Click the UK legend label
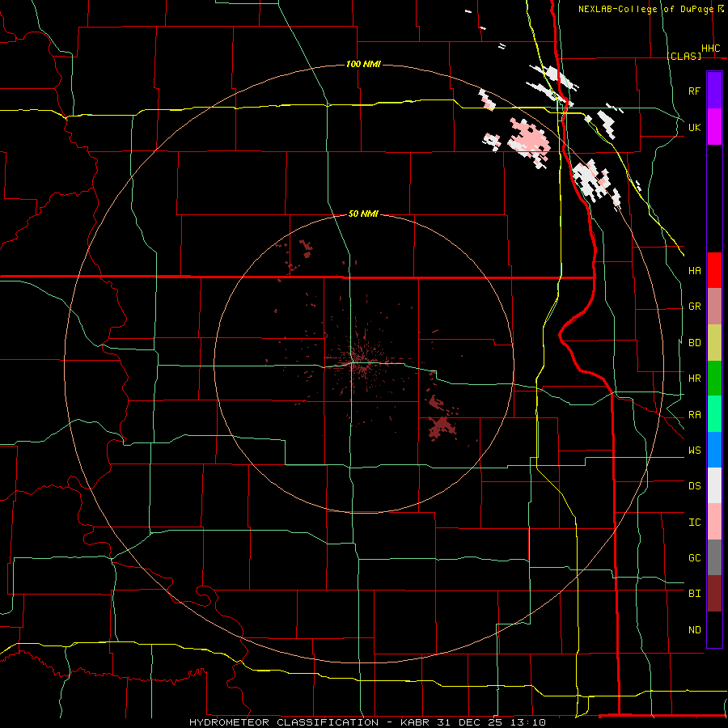This screenshot has height=728, width=728. (694, 127)
